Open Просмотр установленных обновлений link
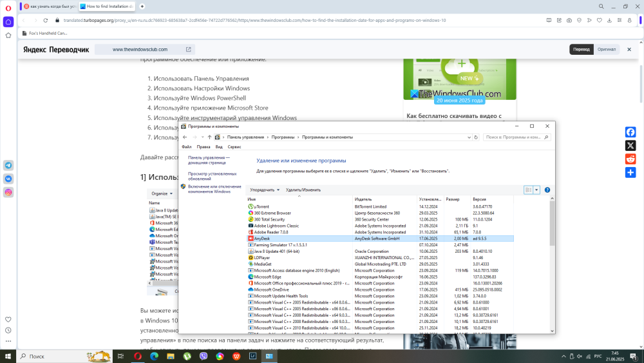 pyautogui.click(x=212, y=177)
